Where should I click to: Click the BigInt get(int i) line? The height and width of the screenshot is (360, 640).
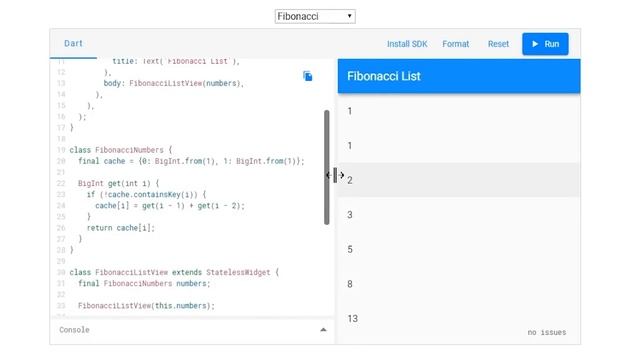click(118, 183)
